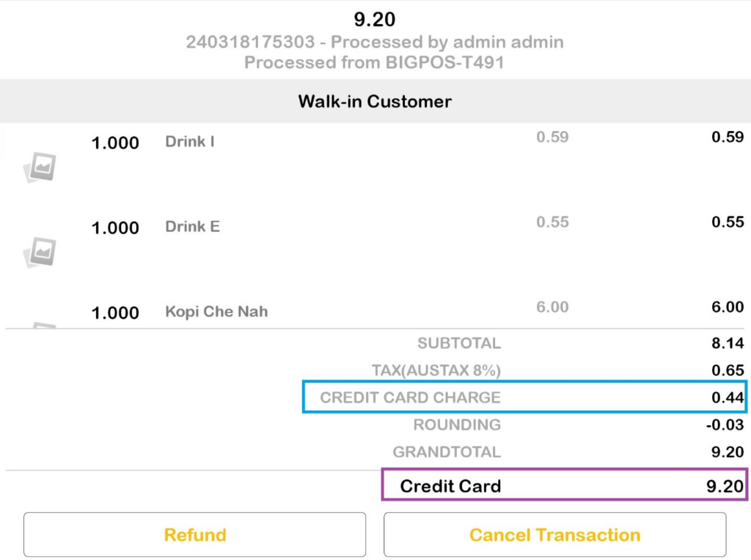751x560 pixels.
Task: Click the transaction number 240318175303 line
Action: [375, 42]
